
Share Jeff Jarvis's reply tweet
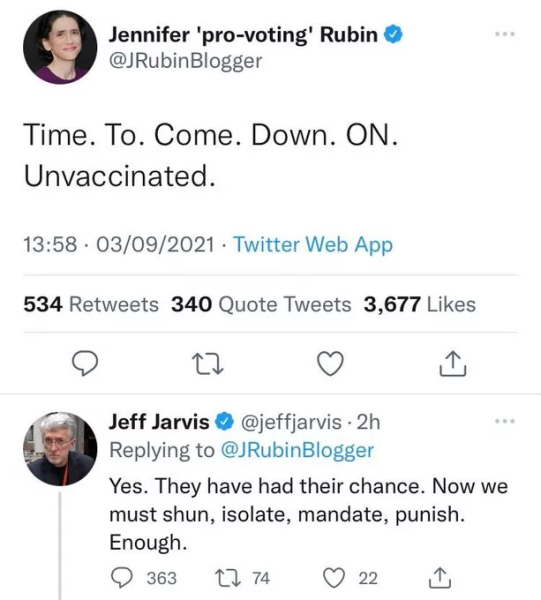[440, 578]
